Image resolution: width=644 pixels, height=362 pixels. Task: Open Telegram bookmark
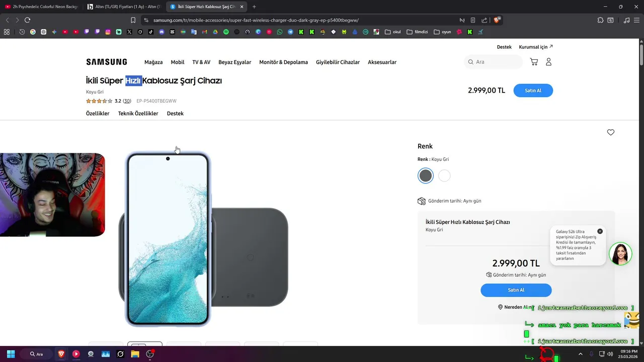[x=290, y=32]
